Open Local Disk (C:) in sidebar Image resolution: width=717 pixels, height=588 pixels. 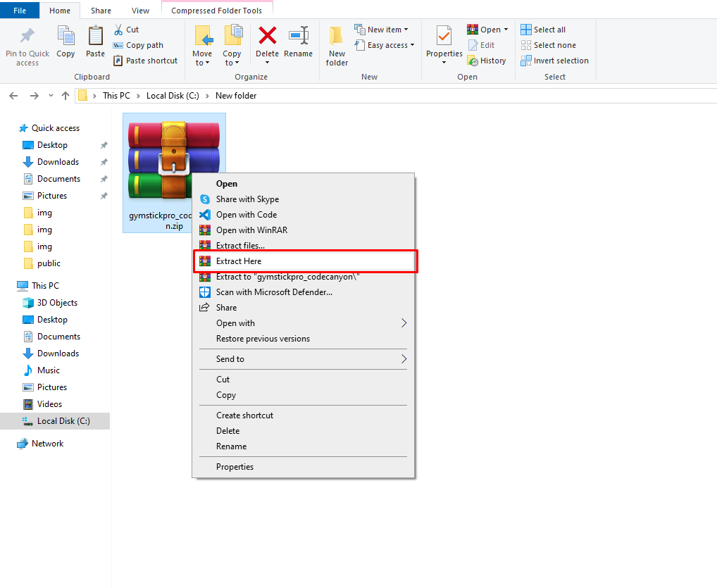63,421
